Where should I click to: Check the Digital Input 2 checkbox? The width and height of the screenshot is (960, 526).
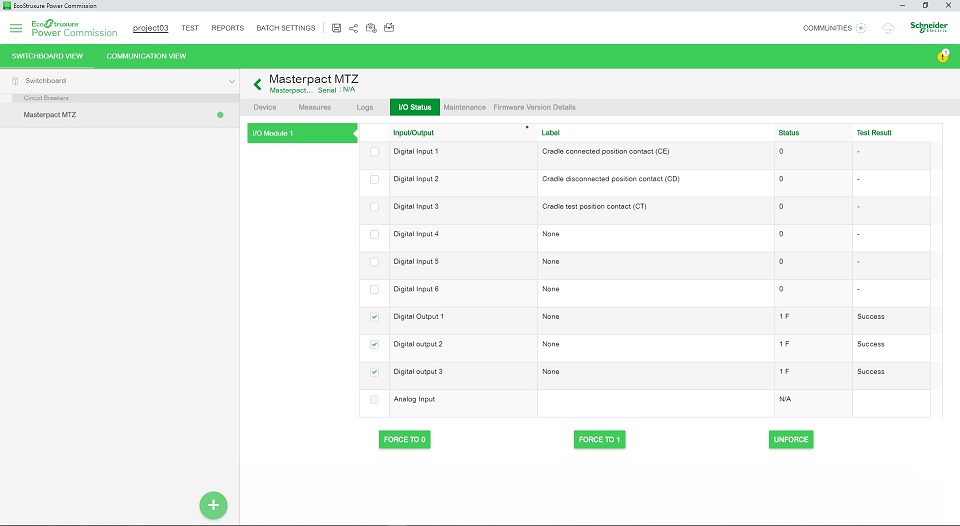[x=375, y=179]
